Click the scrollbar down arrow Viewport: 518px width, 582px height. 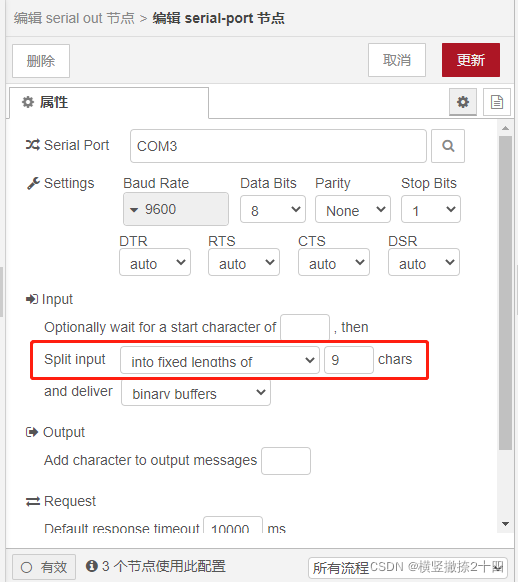click(505, 524)
